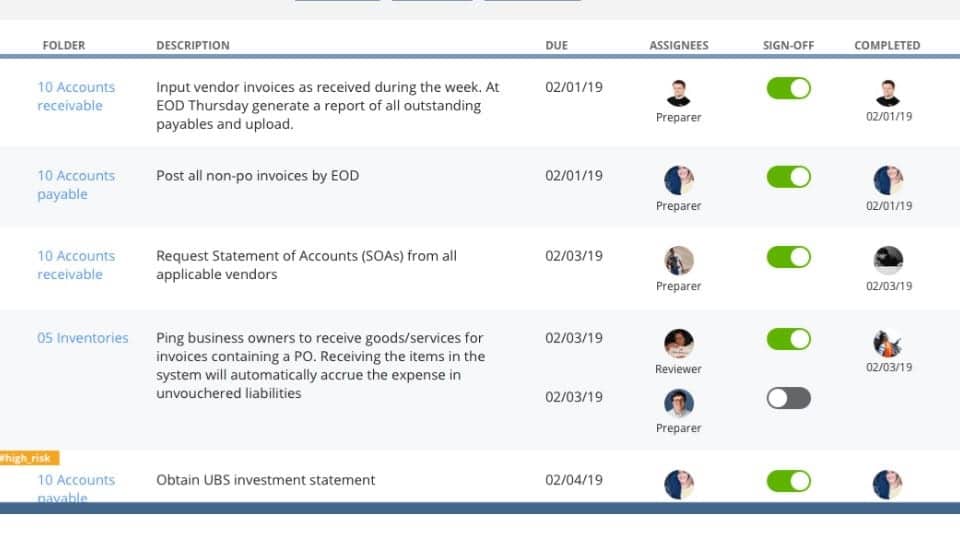Viewport: 960px width, 540px height.
Task: Click the FOLDER column header
Action: (x=64, y=45)
